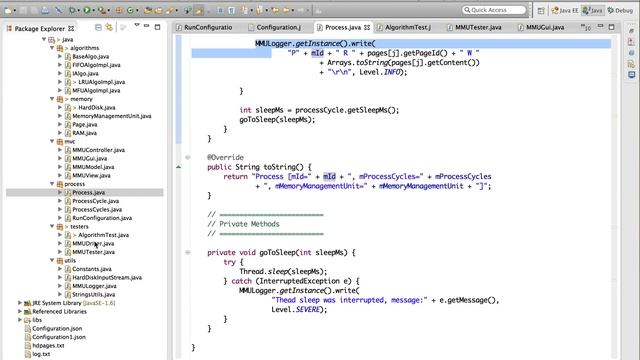This screenshot has width=640, height=360.
Task: Switch to the Java perspective
Action: [593, 11]
